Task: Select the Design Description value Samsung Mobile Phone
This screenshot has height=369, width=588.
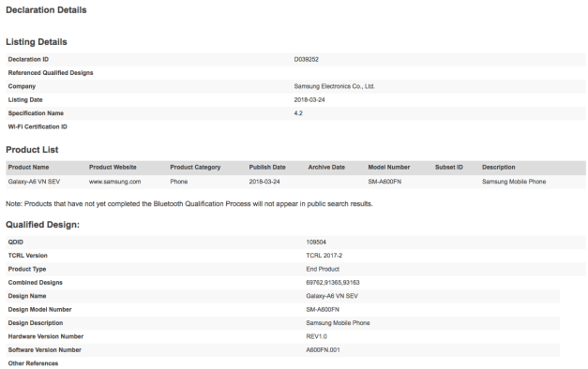Action: click(338, 323)
